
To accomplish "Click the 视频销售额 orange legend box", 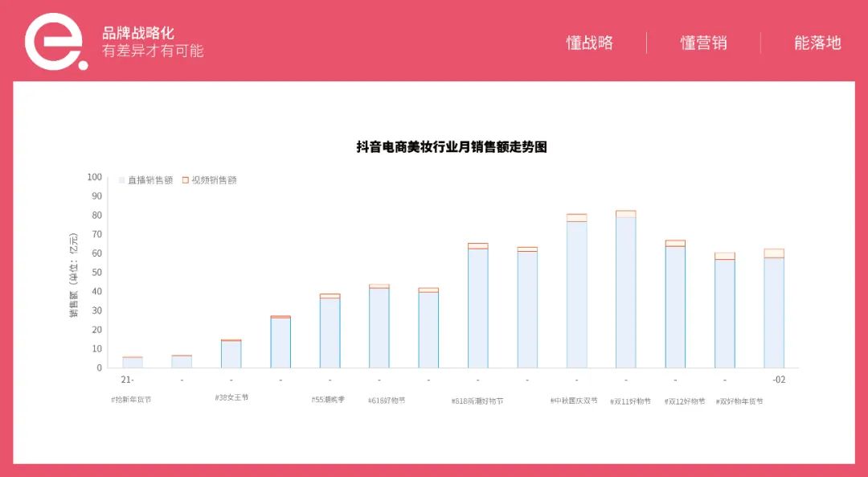I will pos(186,180).
